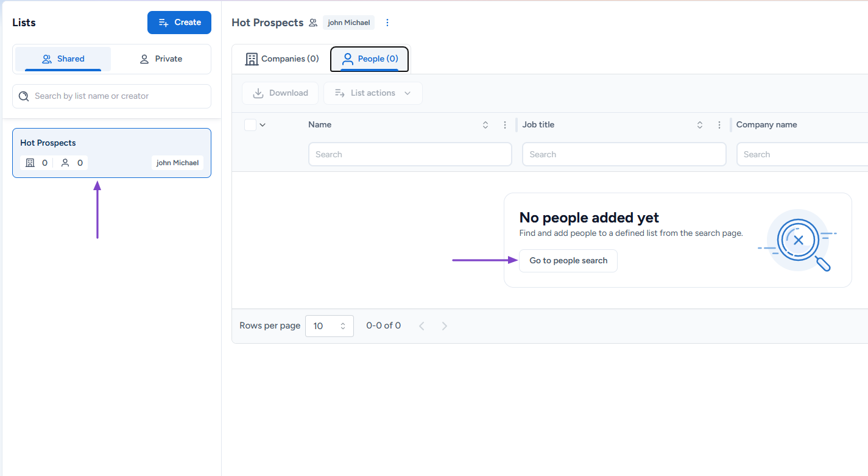The height and width of the screenshot is (476, 868).
Task: Focus the Name search filter field
Action: tap(411, 155)
